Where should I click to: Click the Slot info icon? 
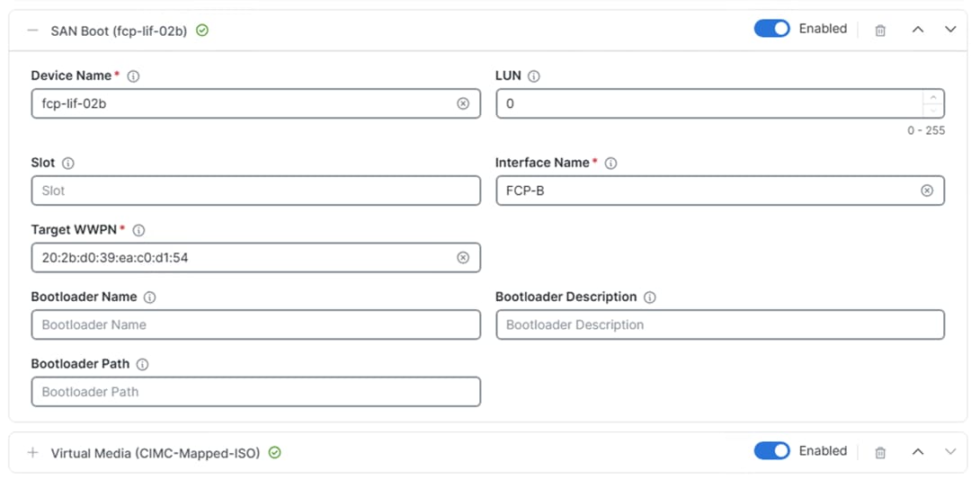coord(68,163)
